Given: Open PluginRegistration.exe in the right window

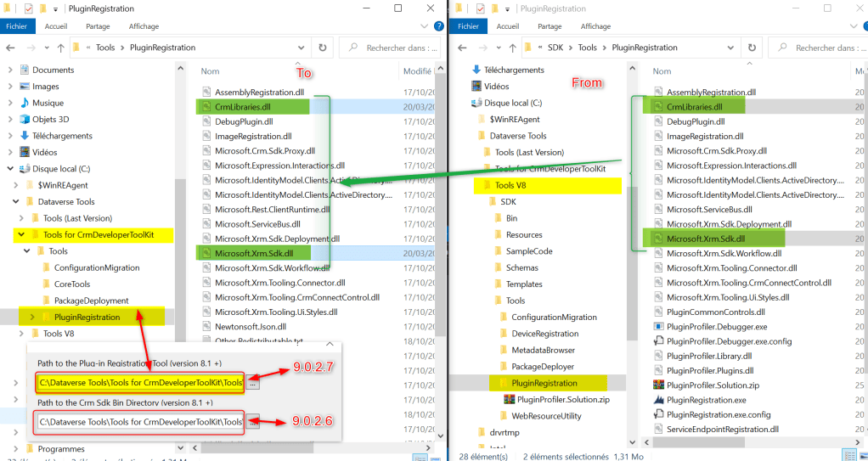Looking at the screenshot, I should click(x=706, y=400).
